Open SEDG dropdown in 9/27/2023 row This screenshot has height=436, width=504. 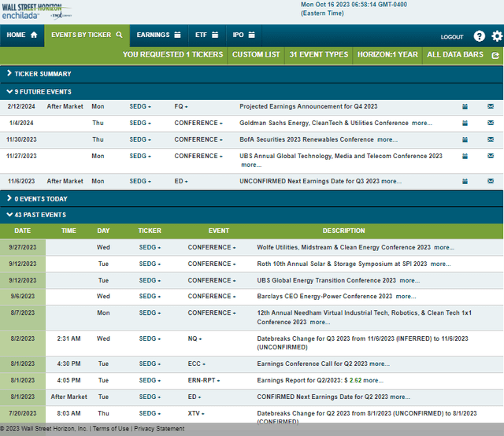click(x=150, y=247)
